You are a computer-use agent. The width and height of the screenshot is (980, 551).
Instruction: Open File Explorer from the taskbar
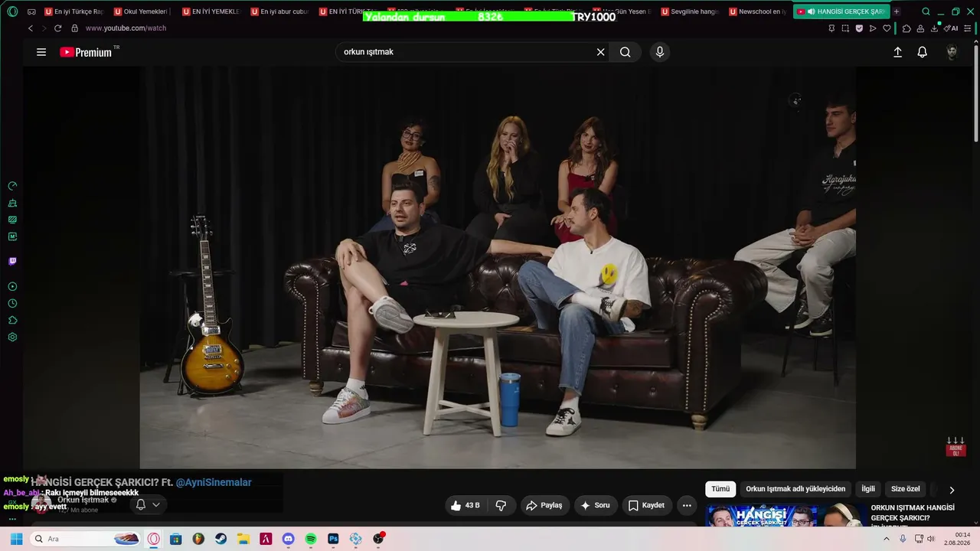[x=243, y=539]
